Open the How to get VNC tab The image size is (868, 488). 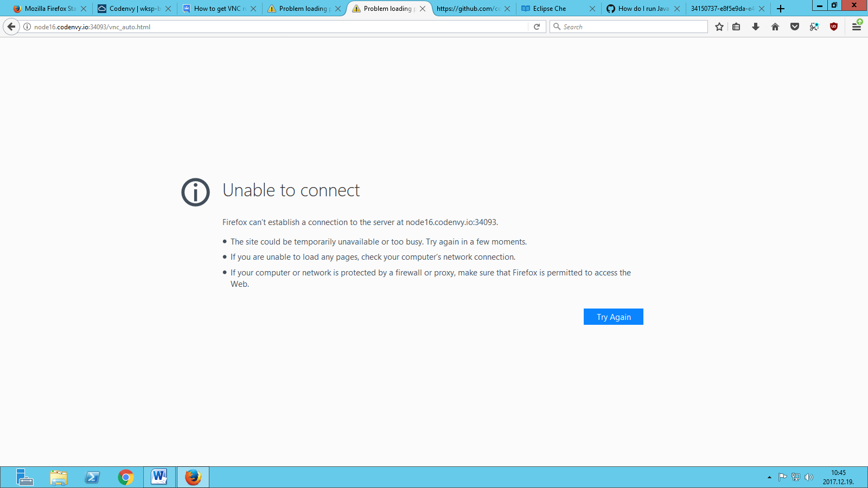[x=220, y=9]
